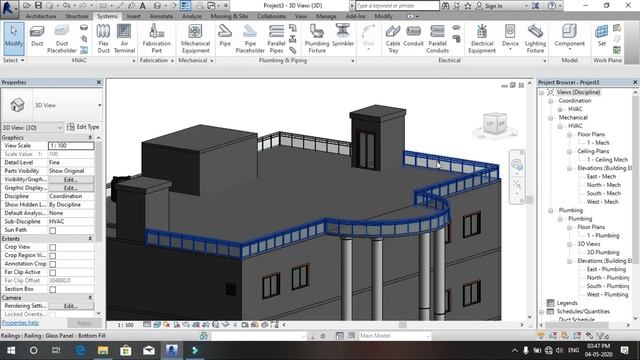Image resolution: width=640 pixels, height=360 pixels.
Task: Open 3D Plumbing view in Project Browser
Action: [x=603, y=252]
